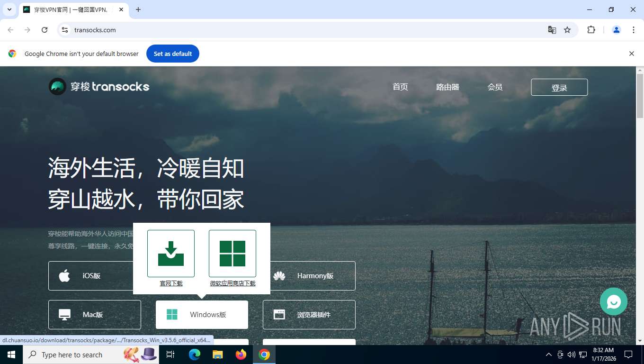
Task: Go forward in browser history
Action: [27, 30]
